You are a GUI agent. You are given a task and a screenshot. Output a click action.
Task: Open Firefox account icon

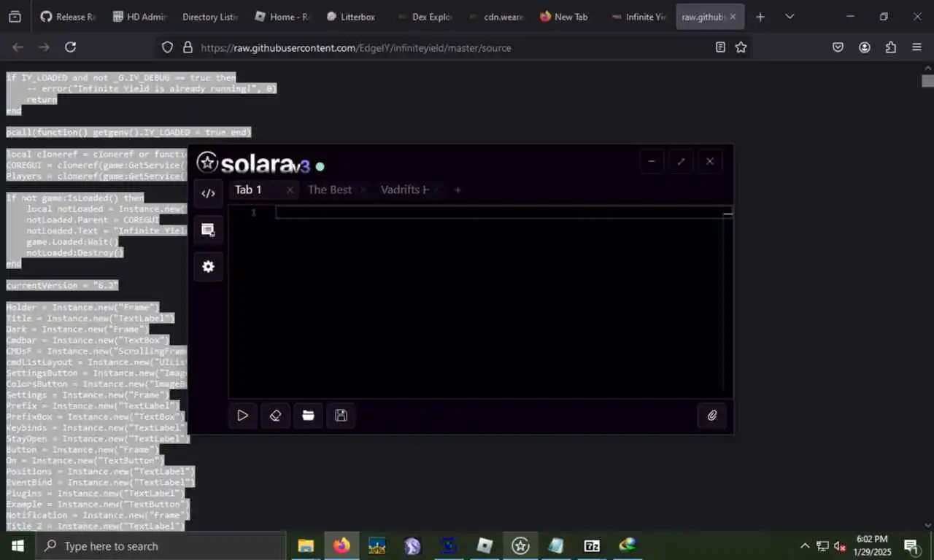tap(865, 47)
